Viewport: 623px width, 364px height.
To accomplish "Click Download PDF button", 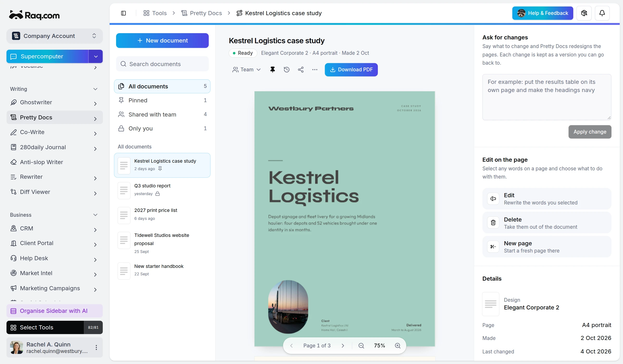I will [x=351, y=70].
